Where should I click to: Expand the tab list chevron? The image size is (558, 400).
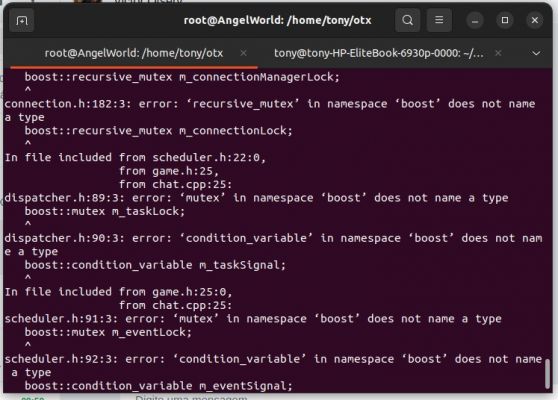tap(536, 53)
